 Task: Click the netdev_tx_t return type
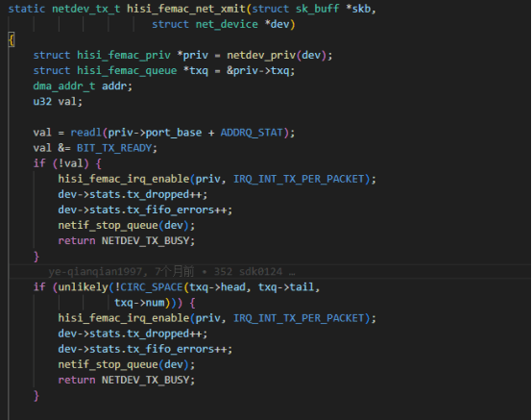point(85,9)
